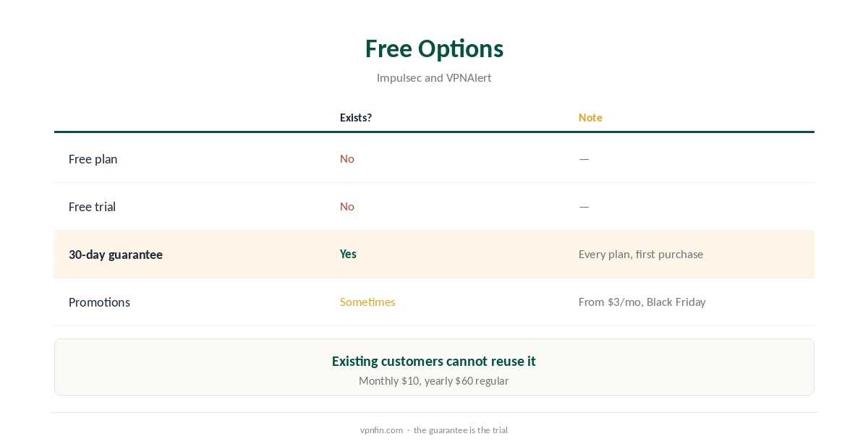Click 'Existing customers cannot reuse it' callout
Screen dimensions: 868x444
(x=434, y=361)
